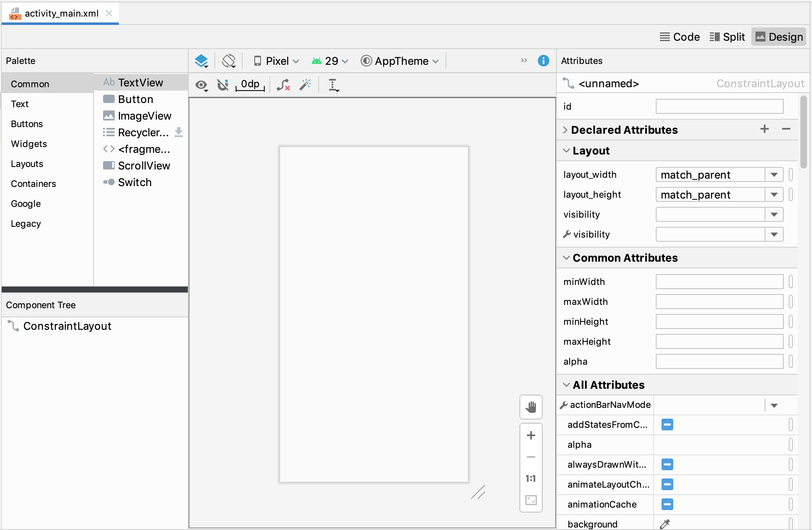Select ConstraintLayout in Component Tree
The width and height of the screenshot is (812, 530).
pos(67,326)
